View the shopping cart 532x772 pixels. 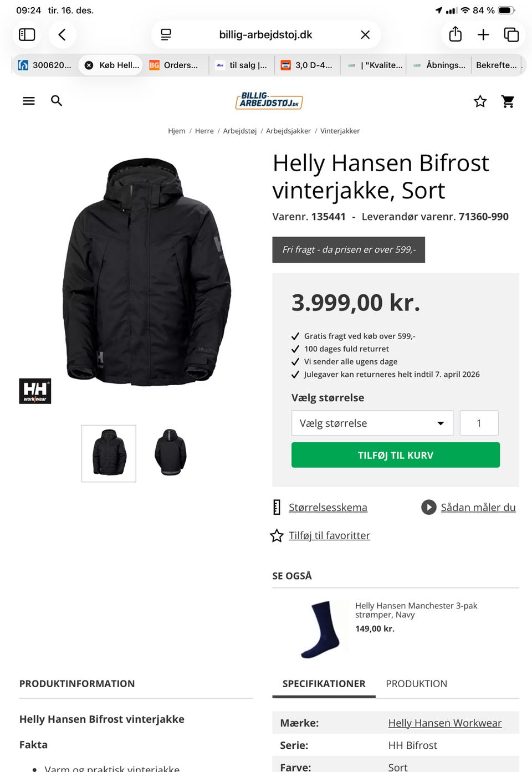click(x=508, y=101)
